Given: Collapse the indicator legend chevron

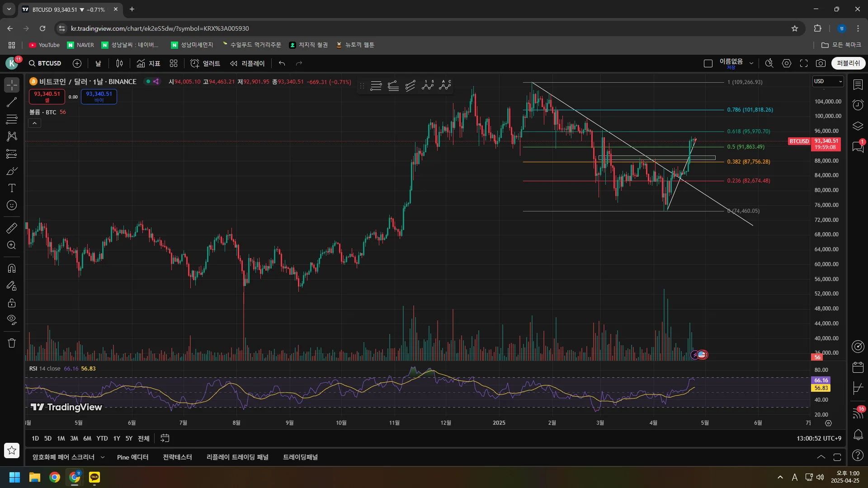Looking at the screenshot, I should pyautogui.click(x=34, y=123).
